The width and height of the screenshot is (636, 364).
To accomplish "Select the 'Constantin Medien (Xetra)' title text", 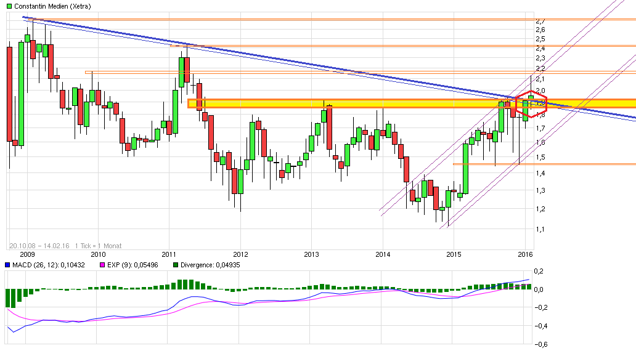I will click(x=53, y=6).
